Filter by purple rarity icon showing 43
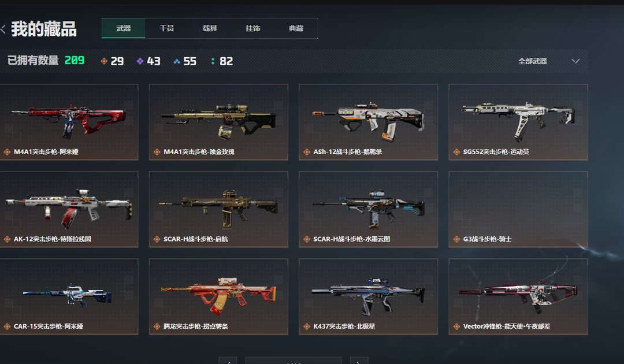The image size is (624, 364). tap(140, 61)
